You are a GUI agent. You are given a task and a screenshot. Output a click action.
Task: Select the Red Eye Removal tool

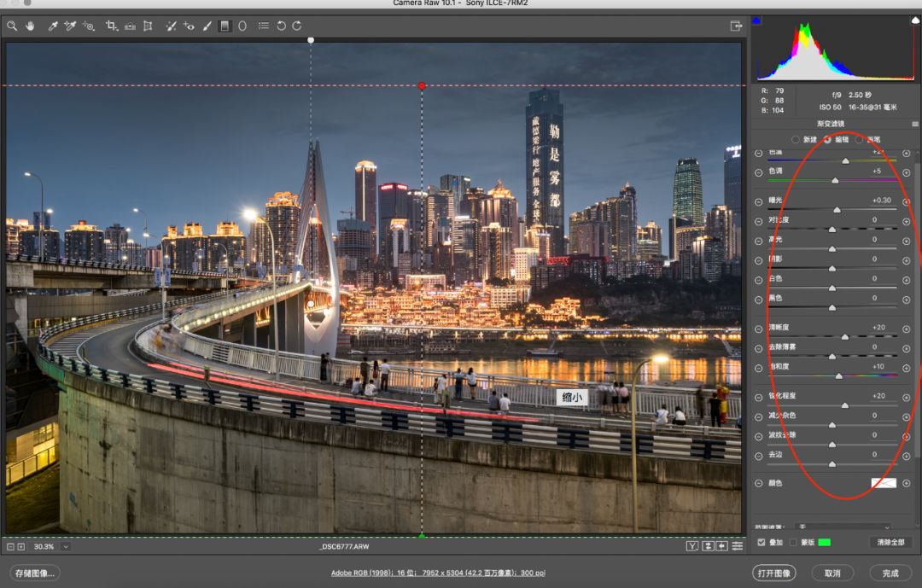coord(189,26)
